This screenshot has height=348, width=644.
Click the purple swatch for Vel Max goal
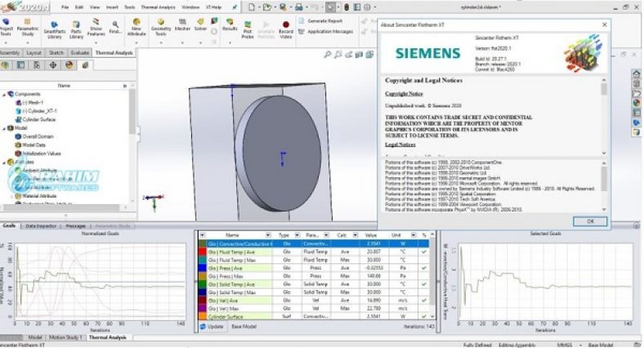(x=203, y=308)
